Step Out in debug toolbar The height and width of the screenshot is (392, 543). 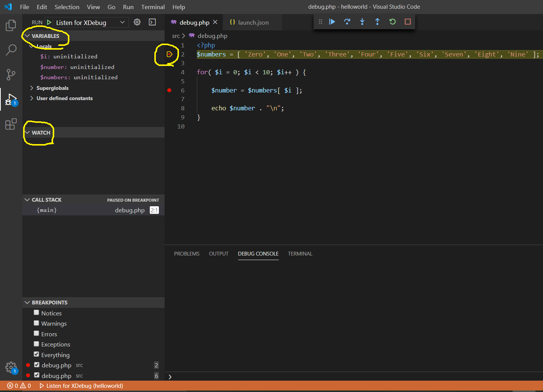click(377, 22)
